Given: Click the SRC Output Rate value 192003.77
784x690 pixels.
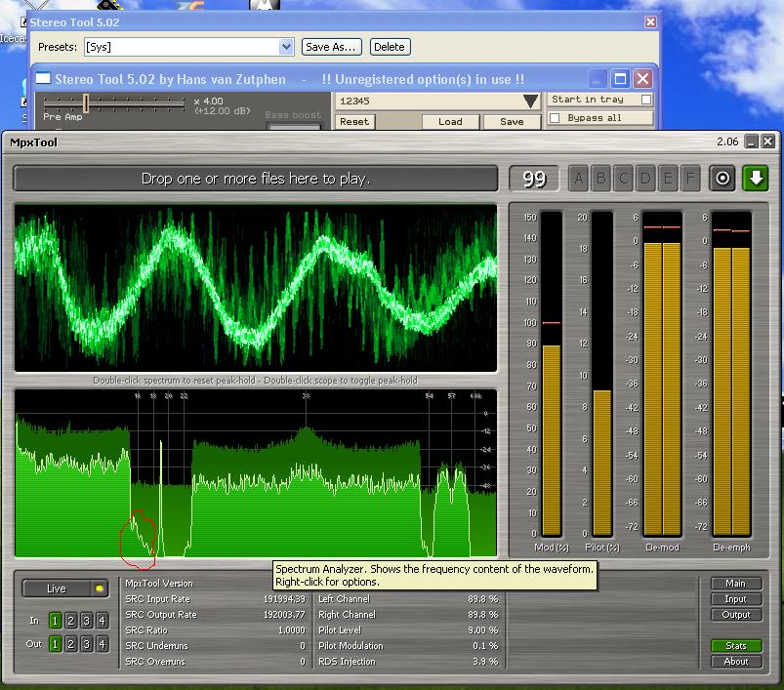Looking at the screenshot, I should (x=284, y=615).
